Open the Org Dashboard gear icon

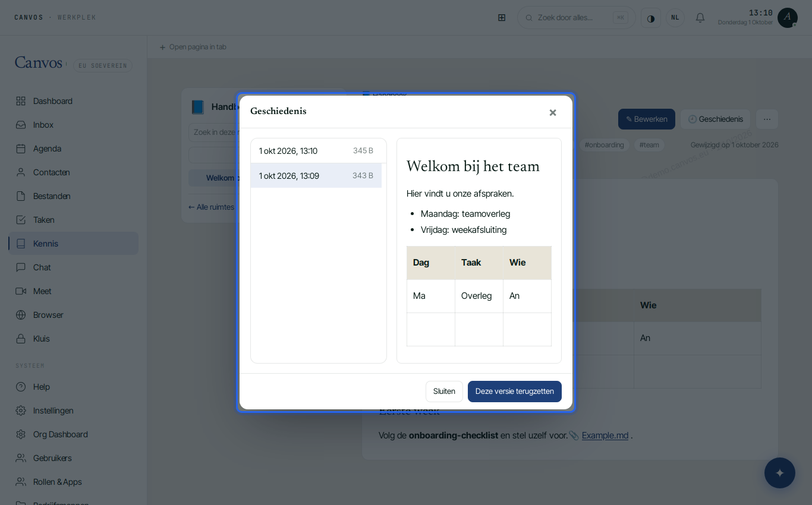pos(21,434)
